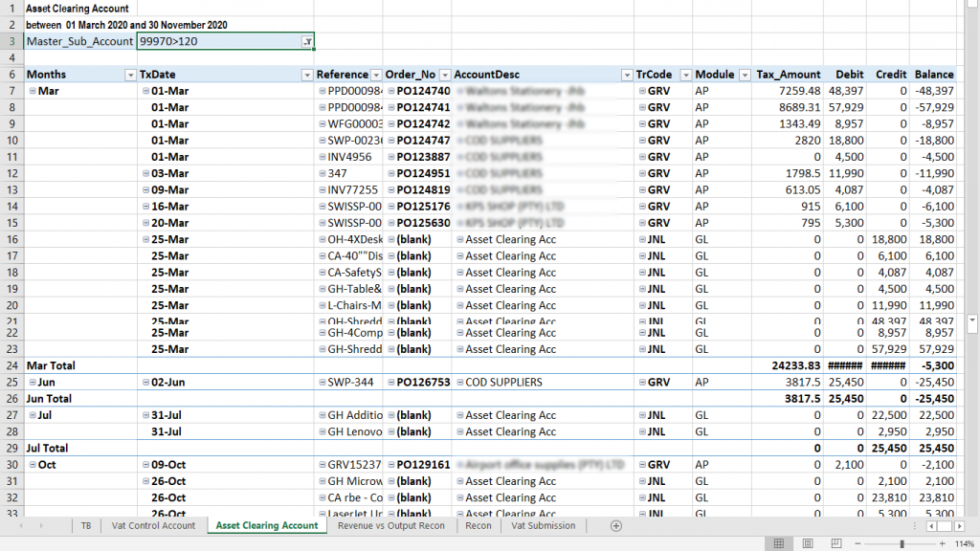980x551 pixels.
Task: Open the AccountDesc column filter
Action: tap(626, 75)
